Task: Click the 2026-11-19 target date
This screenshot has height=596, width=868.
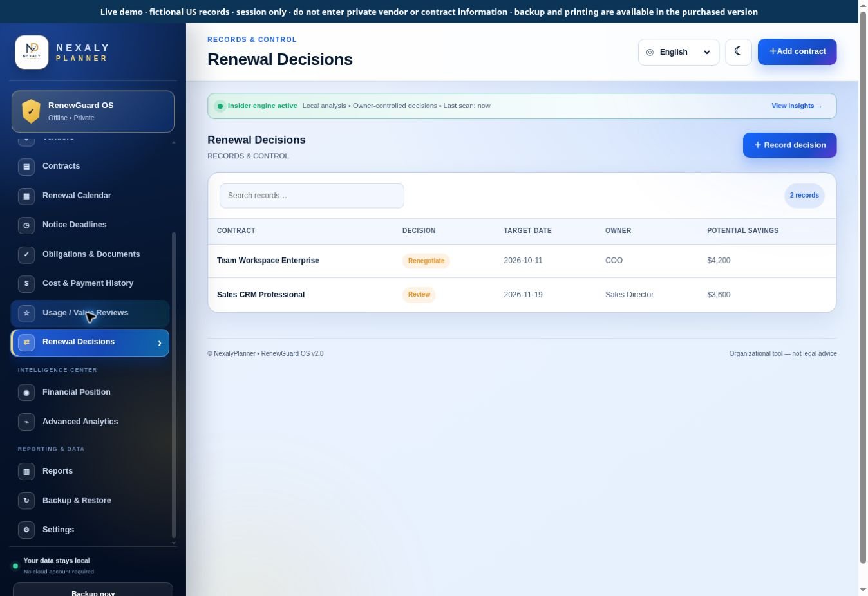Action: pos(523,295)
